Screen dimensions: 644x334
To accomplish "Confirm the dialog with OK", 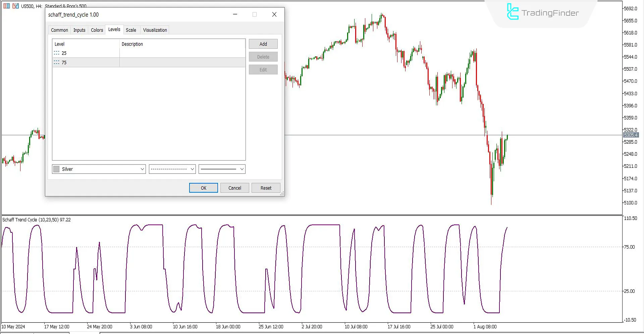I will [203, 188].
